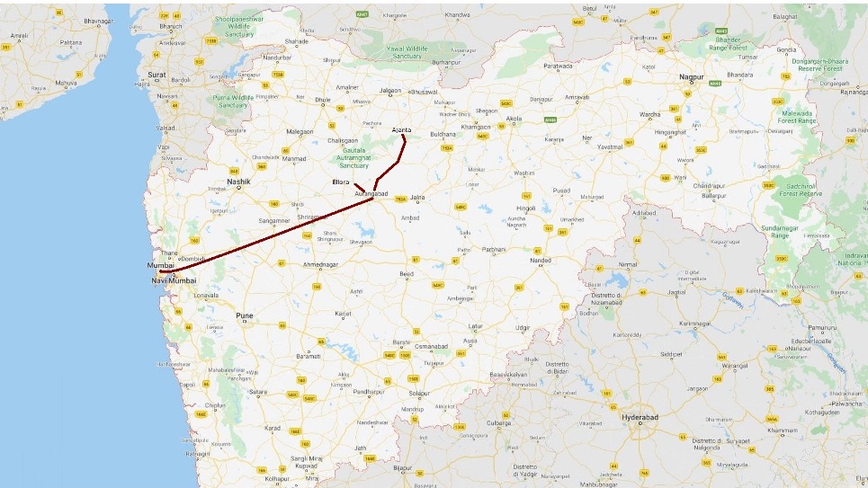Select the Akola city label
Viewport: 868px width, 488px height.
514,119
